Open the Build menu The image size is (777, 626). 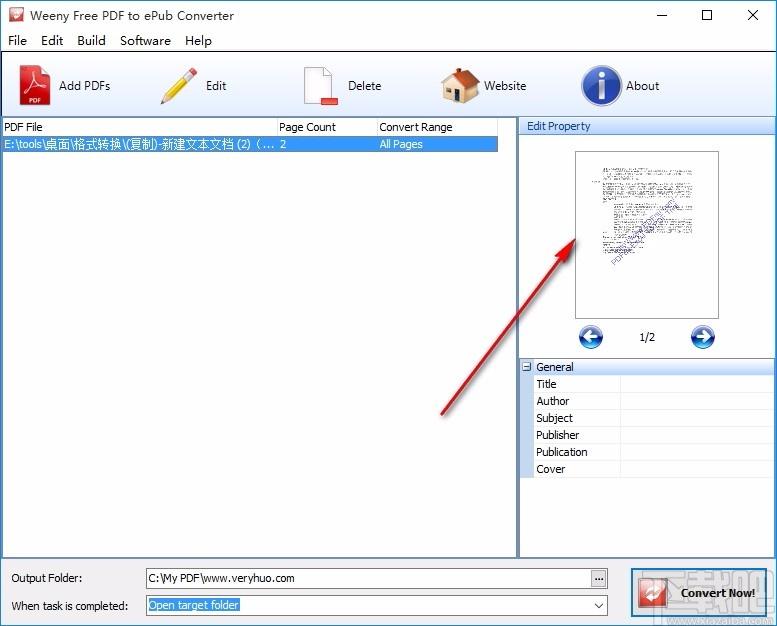click(91, 41)
